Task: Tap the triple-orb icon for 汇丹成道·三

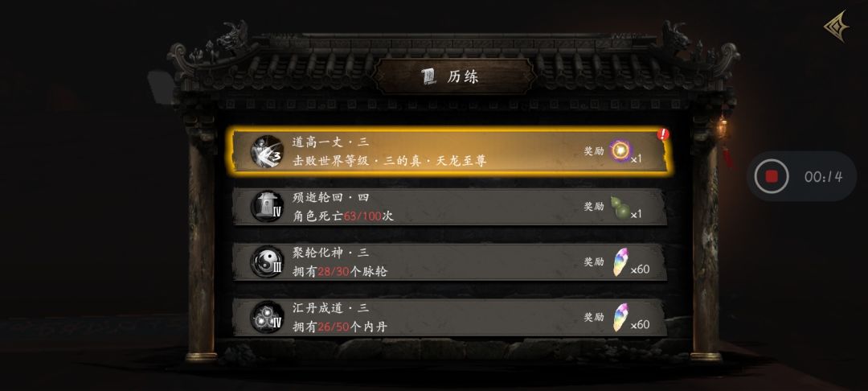Action: click(268, 317)
